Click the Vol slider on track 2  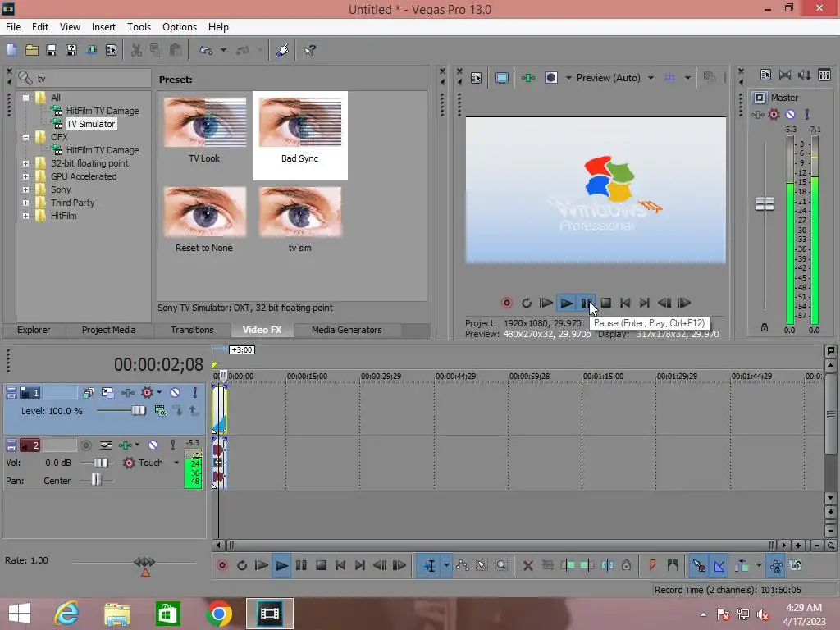coord(99,463)
